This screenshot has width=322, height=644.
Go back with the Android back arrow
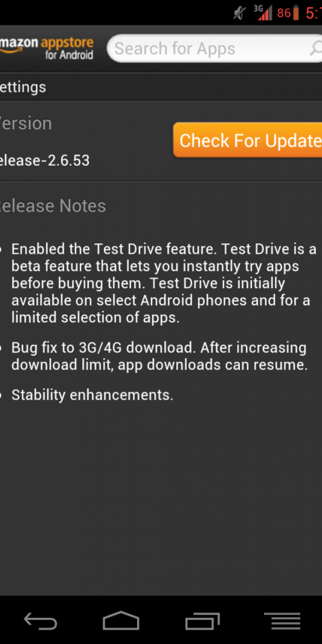point(40,621)
